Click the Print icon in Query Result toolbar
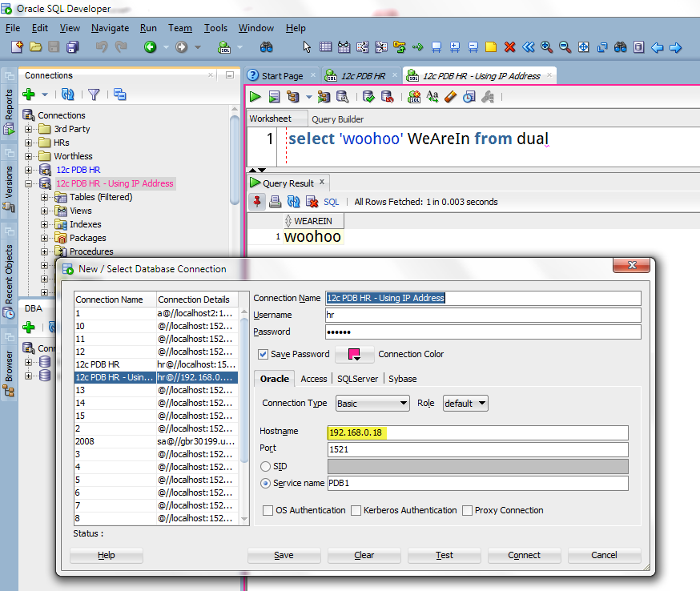The width and height of the screenshot is (700, 591). [x=275, y=202]
